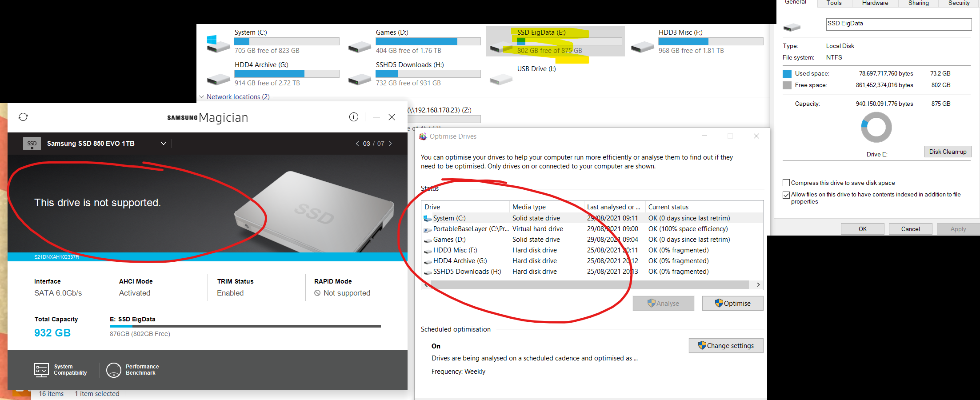Minimize the Samsung Magician window
Screen dimensions: 980x400
pyautogui.click(x=376, y=117)
